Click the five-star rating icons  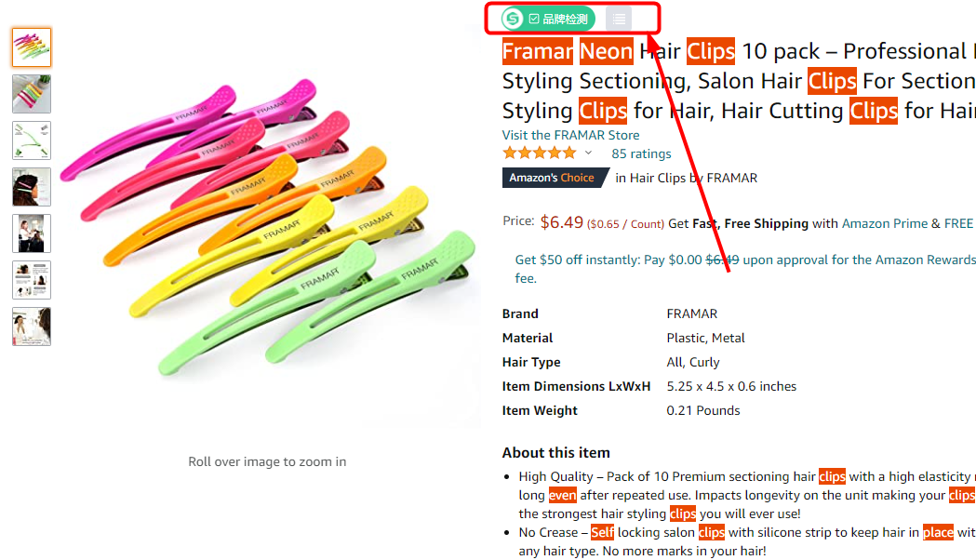click(540, 153)
